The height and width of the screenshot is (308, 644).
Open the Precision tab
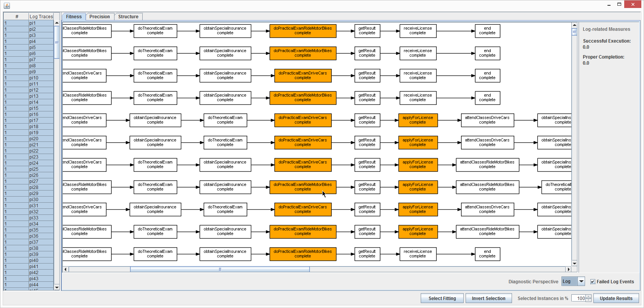[x=100, y=17]
